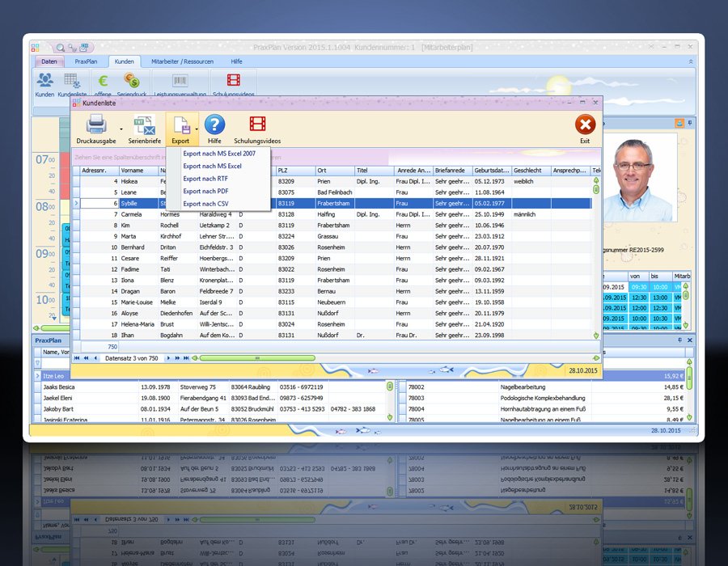The height and width of the screenshot is (566, 728).
Task: Choose Export nach MS Excel 2007
Action: (x=219, y=154)
